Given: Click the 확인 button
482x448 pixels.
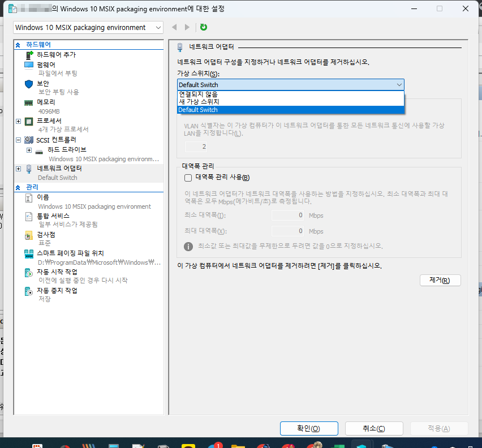Looking at the screenshot, I should click(x=309, y=428).
